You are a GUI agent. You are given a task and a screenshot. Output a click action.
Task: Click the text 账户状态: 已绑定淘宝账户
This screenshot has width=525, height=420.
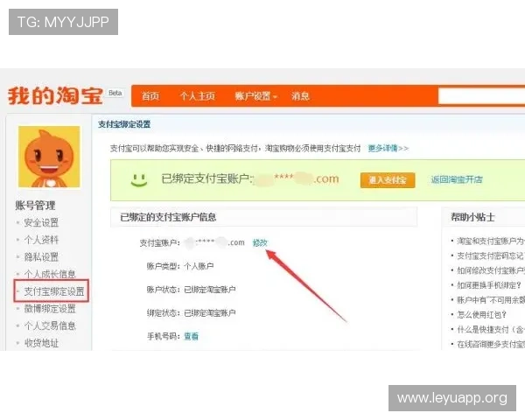click(x=191, y=290)
